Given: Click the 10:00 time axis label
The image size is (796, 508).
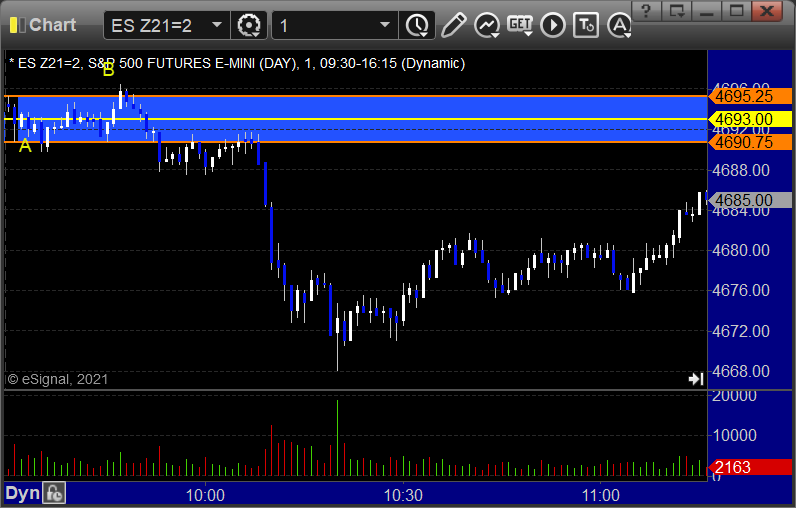Looking at the screenshot, I should [205, 495].
